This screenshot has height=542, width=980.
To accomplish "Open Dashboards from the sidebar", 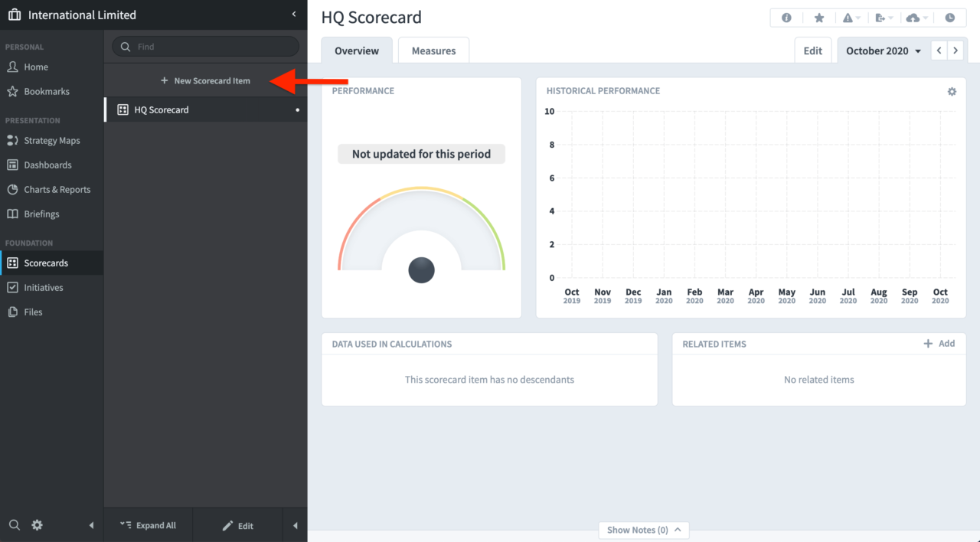I will [x=47, y=165].
